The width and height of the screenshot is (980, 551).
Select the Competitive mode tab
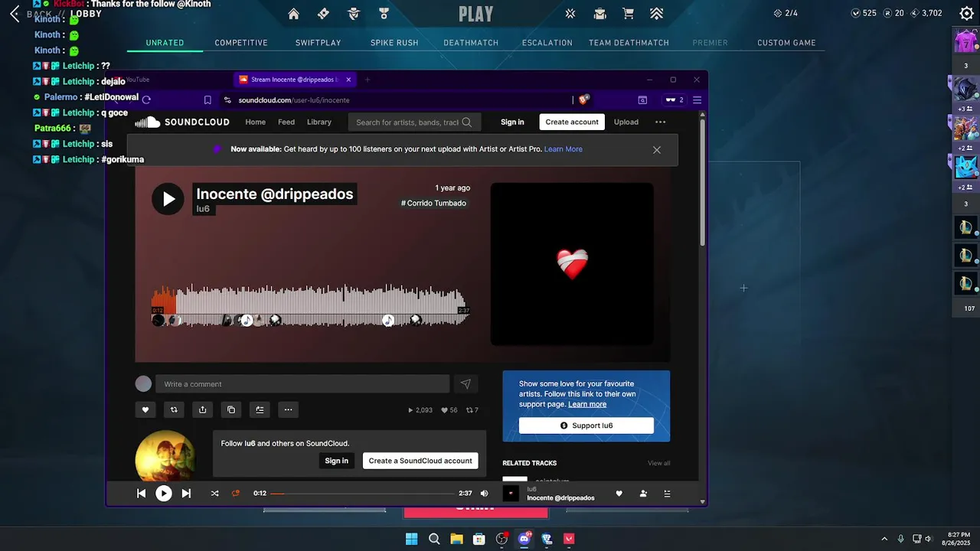[x=241, y=43]
